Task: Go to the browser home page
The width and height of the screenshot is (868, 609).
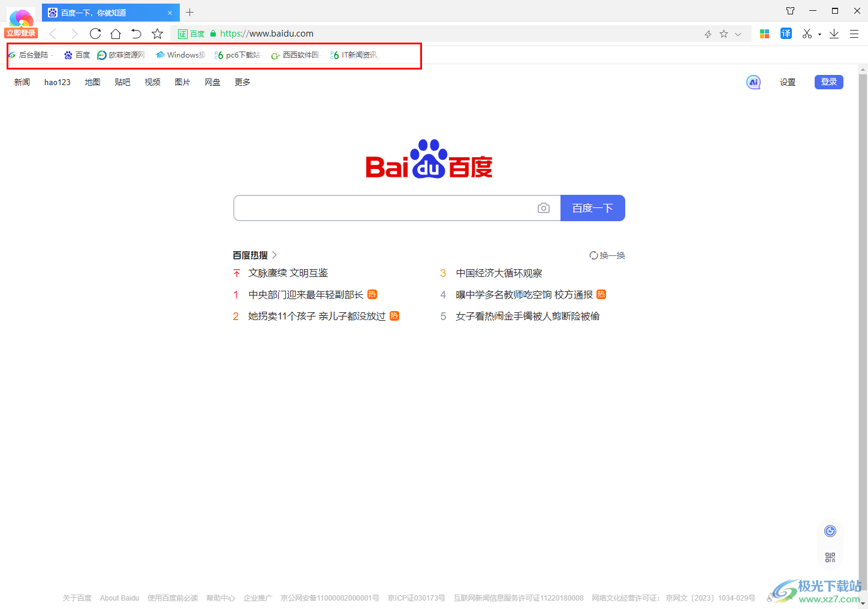Action: pyautogui.click(x=116, y=34)
